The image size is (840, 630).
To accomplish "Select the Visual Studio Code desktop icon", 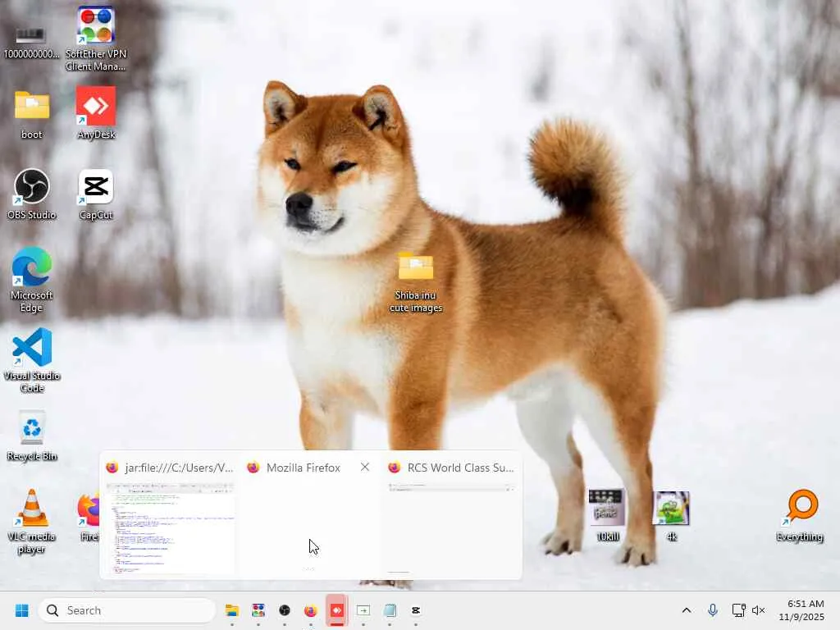I will (x=32, y=360).
